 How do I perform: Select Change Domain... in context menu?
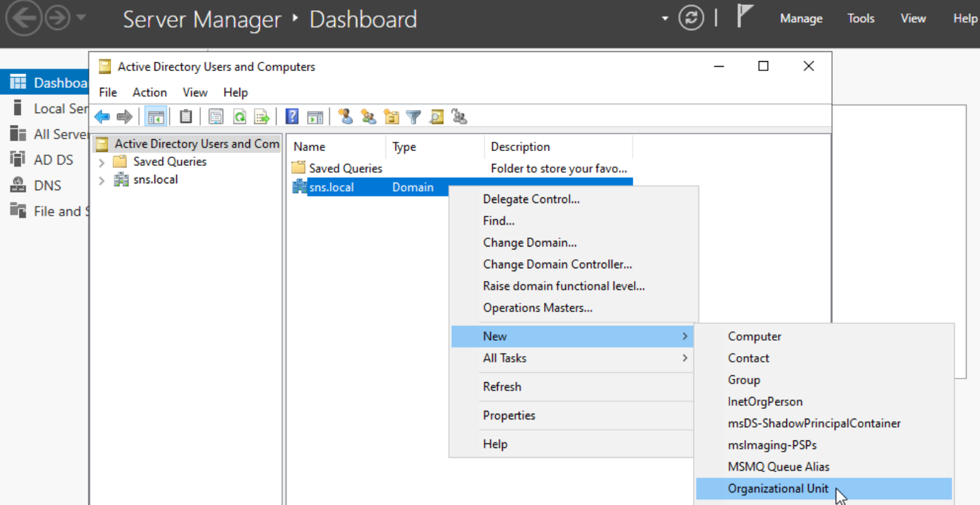574,242
